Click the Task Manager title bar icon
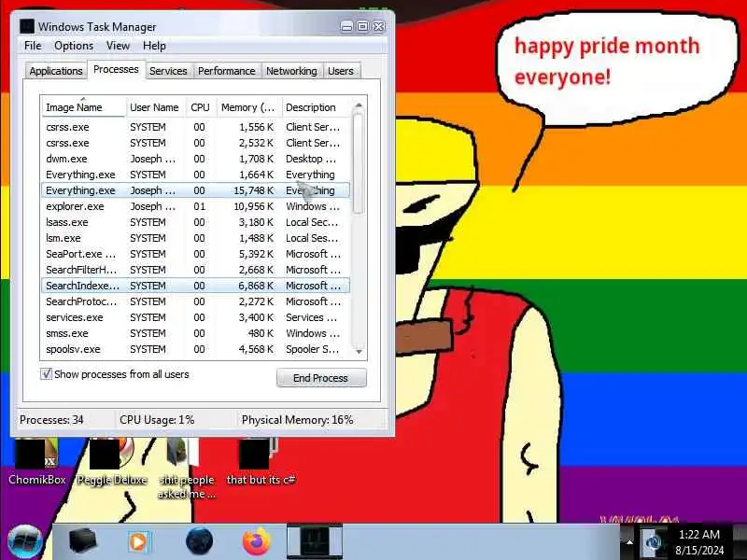Image resolution: width=747 pixels, height=560 pixels. [27, 26]
